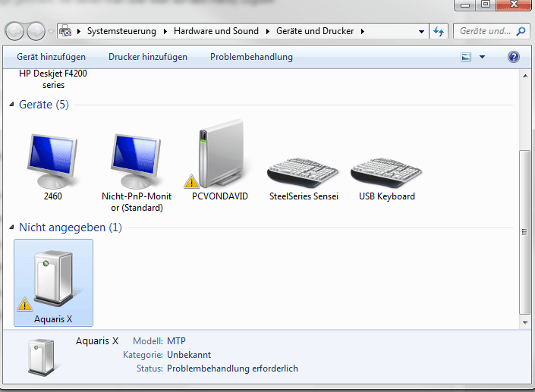The image size is (535, 392).
Task: Click the search magnifier icon
Action: (x=521, y=31)
